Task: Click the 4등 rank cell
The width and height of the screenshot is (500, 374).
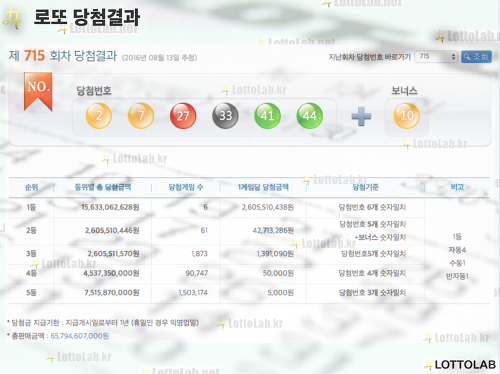Action: [31, 273]
